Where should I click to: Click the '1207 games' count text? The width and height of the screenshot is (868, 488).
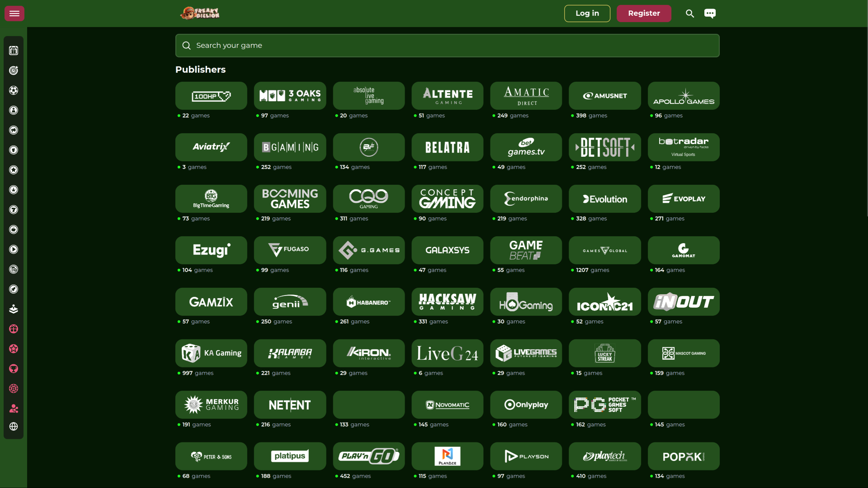point(592,270)
